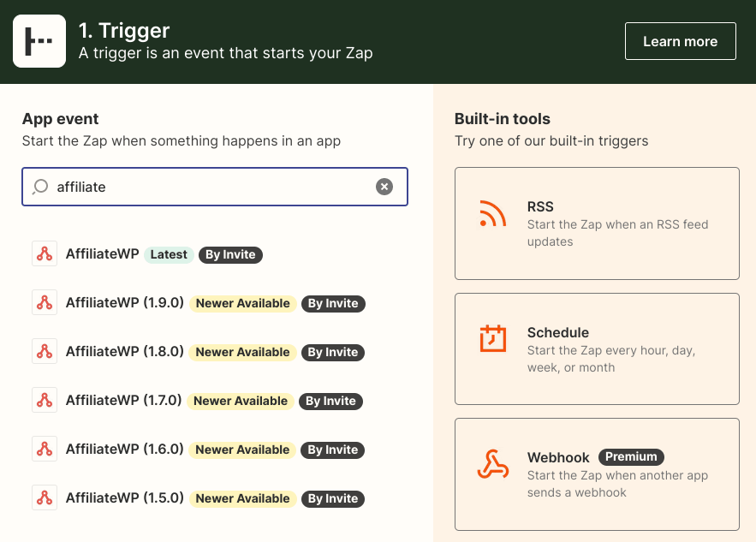Click 'Start the Zap when another app sends' text

coord(617,484)
